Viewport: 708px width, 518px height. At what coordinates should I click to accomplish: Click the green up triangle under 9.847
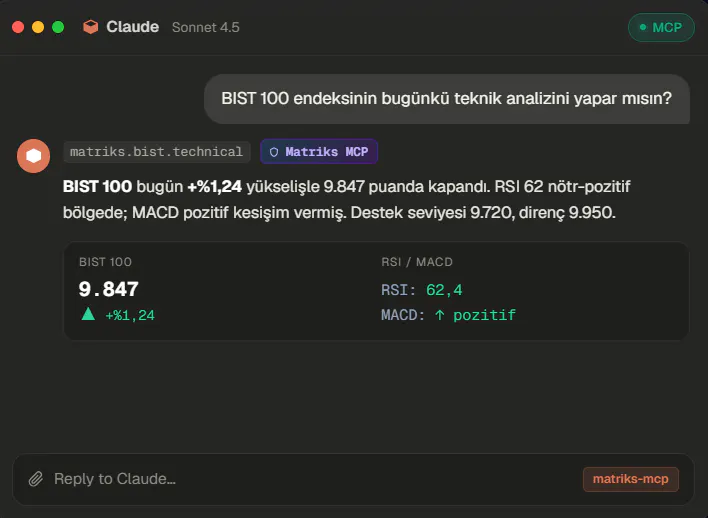(x=88, y=314)
